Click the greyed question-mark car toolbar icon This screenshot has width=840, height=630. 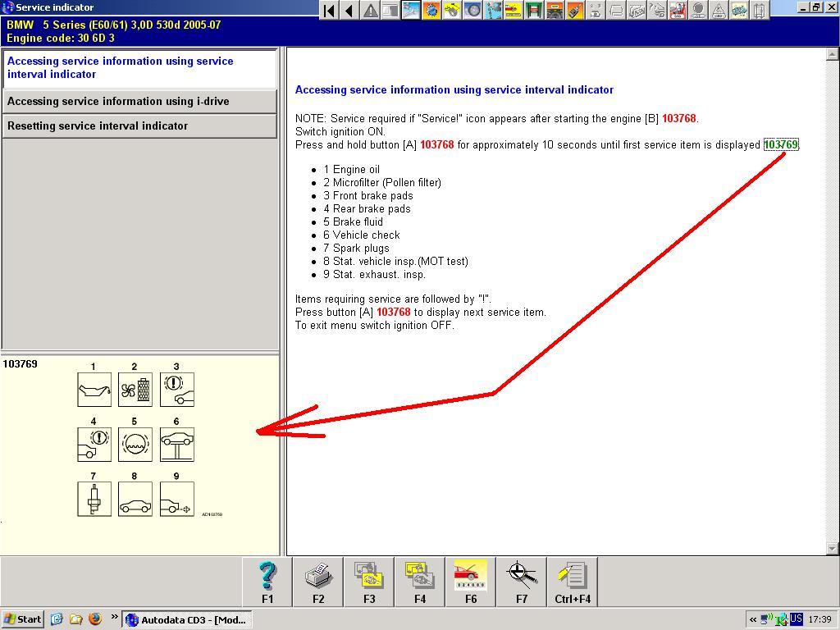click(x=657, y=10)
